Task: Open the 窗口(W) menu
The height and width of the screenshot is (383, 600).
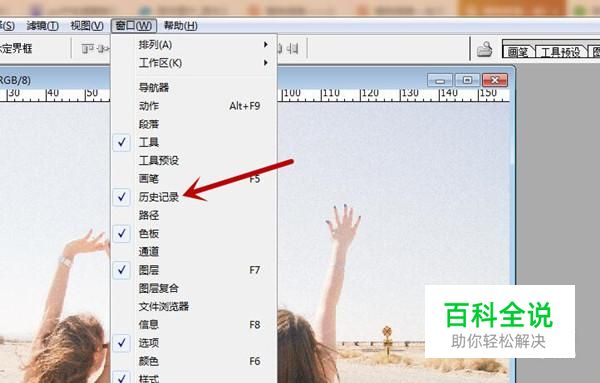Action: tap(134, 26)
